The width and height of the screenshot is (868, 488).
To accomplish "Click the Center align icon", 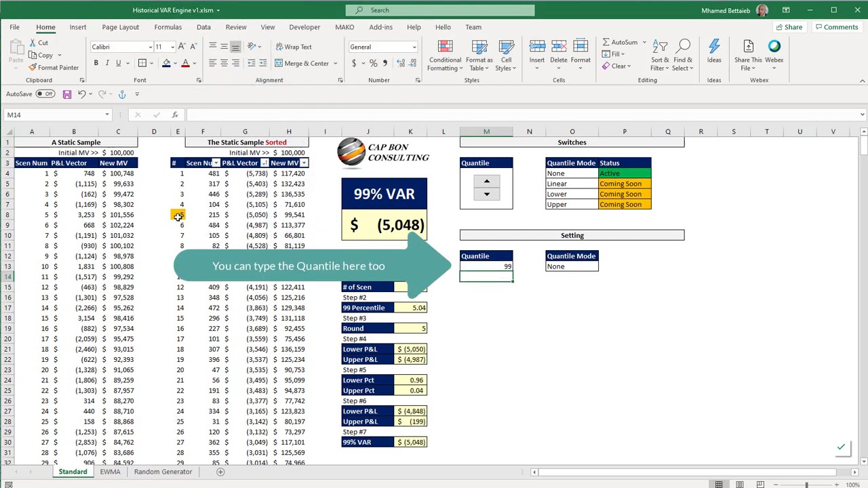I will pos(224,63).
